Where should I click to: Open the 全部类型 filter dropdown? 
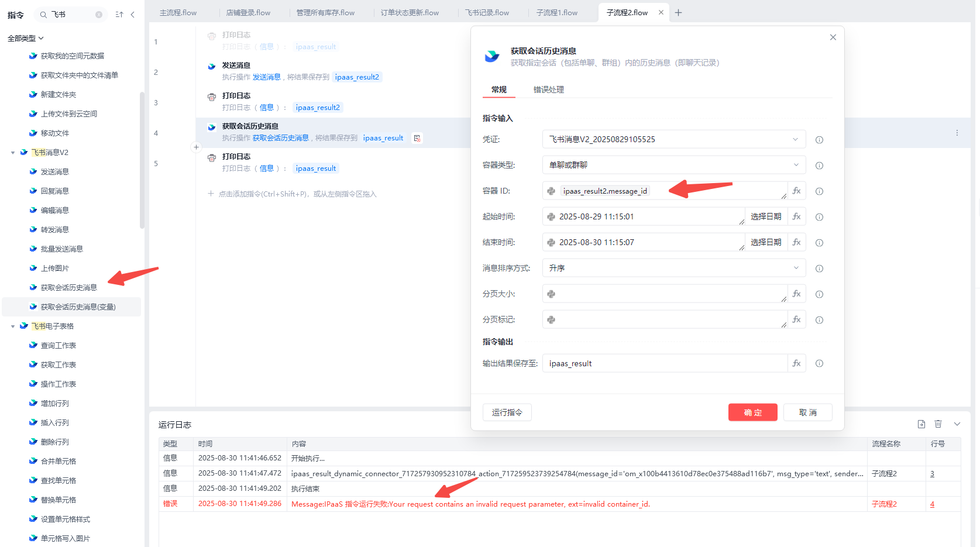(26, 39)
